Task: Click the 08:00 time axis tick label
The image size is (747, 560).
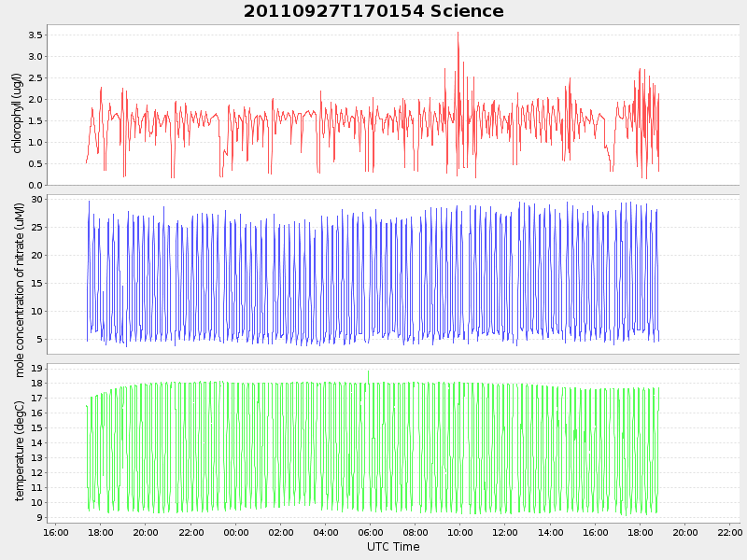Action: click(x=415, y=533)
